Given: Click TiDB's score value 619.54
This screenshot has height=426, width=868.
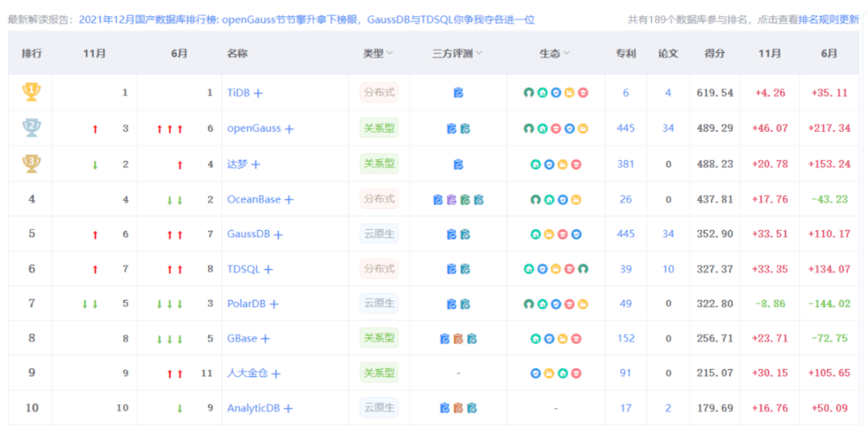Looking at the screenshot, I should click(x=714, y=93).
